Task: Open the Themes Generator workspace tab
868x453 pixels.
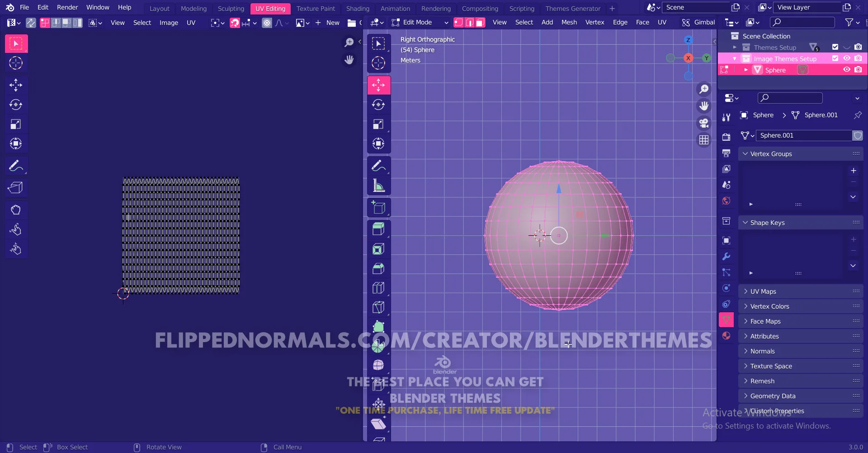Action: (x=573, y=9)
